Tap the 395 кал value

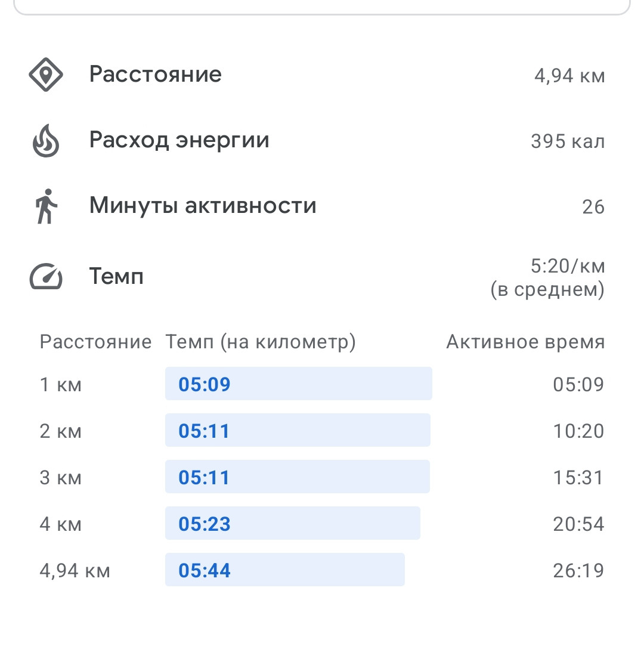pyautogui.click(x=568, y=141)
